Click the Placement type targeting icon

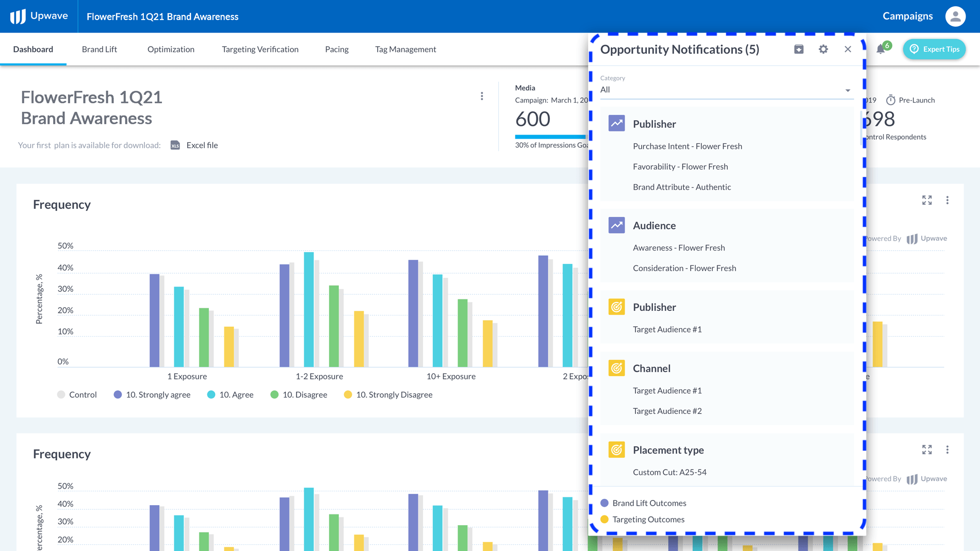(x=616, y=449)
